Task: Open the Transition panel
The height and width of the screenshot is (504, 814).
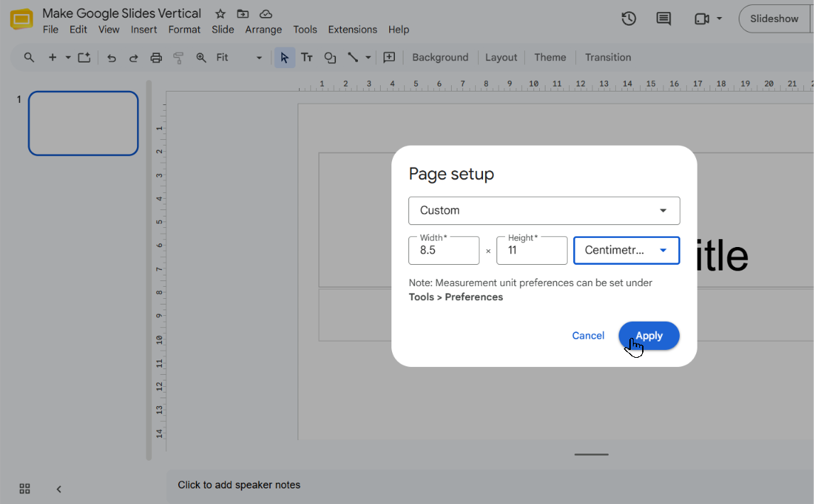Action: tap(608, 57)
